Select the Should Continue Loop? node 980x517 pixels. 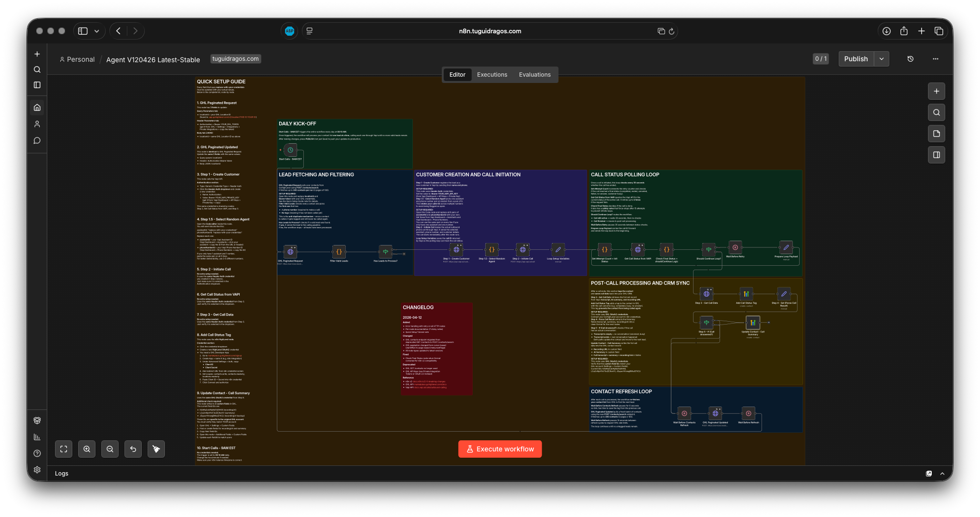point(708,249)
